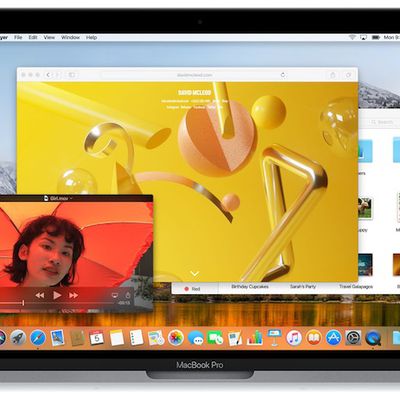This screenshot has height=400, width=400.
Task: Open System Preferences gear in Dock
Action: coord(353,338)
